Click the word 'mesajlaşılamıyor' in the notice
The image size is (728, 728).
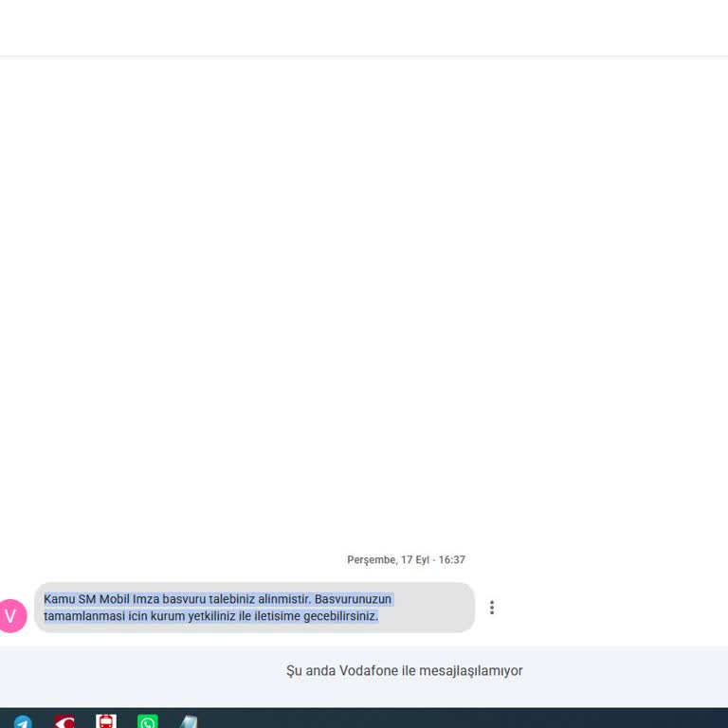point(471,671)
